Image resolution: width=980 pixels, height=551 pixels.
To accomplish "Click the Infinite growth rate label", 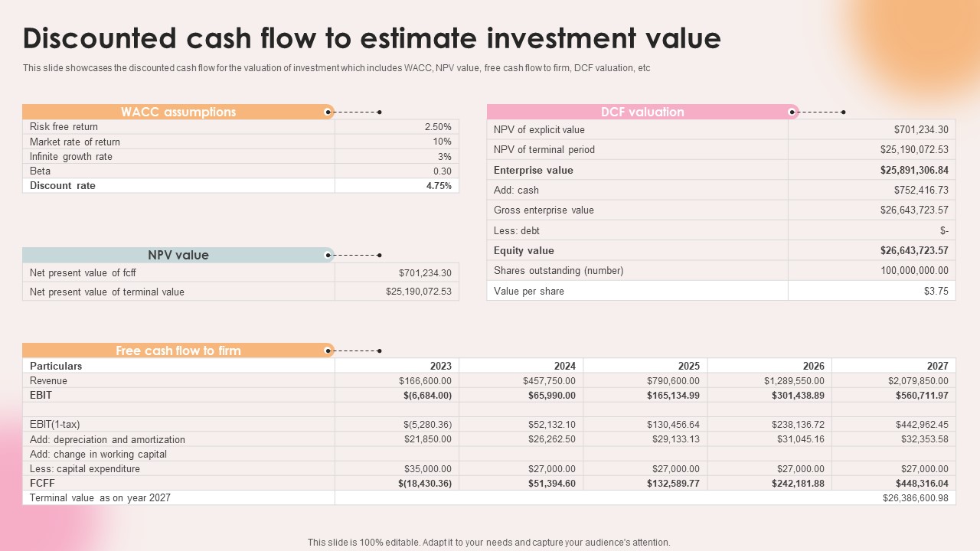I will tap(71, 156).
